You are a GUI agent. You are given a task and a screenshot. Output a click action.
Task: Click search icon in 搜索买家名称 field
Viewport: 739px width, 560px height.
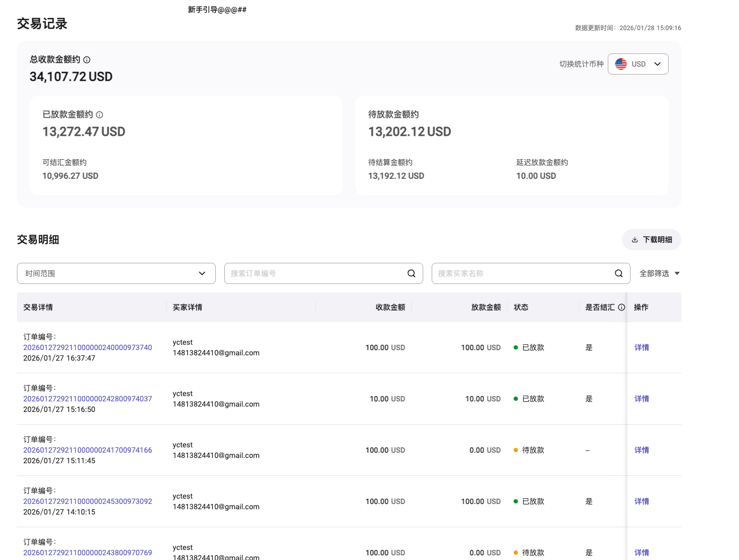[618, 273]
